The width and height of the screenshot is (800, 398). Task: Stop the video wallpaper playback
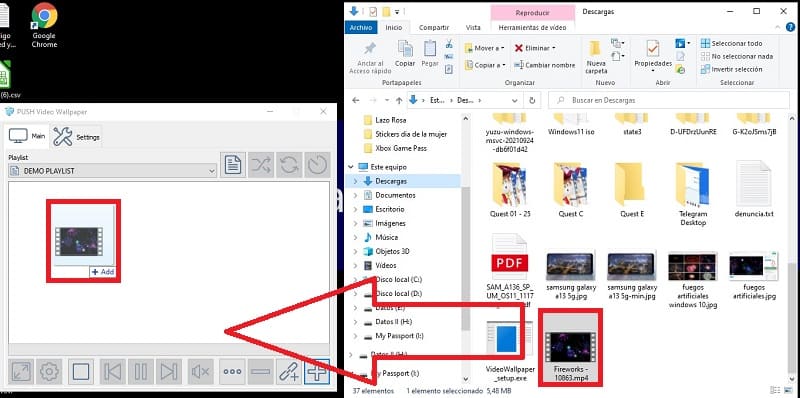click(81, 372)
